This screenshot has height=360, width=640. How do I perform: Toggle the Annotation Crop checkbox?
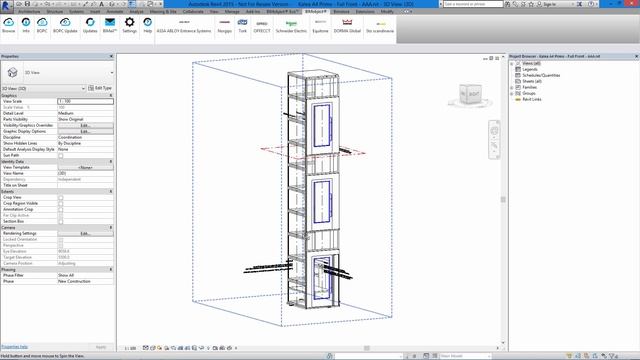point(61,209)
